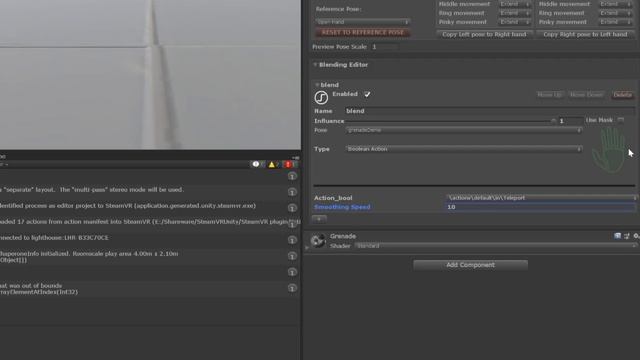Viewport: 640px width, 360px height.
Task: Click the Action_bool label
Action: 333,198
